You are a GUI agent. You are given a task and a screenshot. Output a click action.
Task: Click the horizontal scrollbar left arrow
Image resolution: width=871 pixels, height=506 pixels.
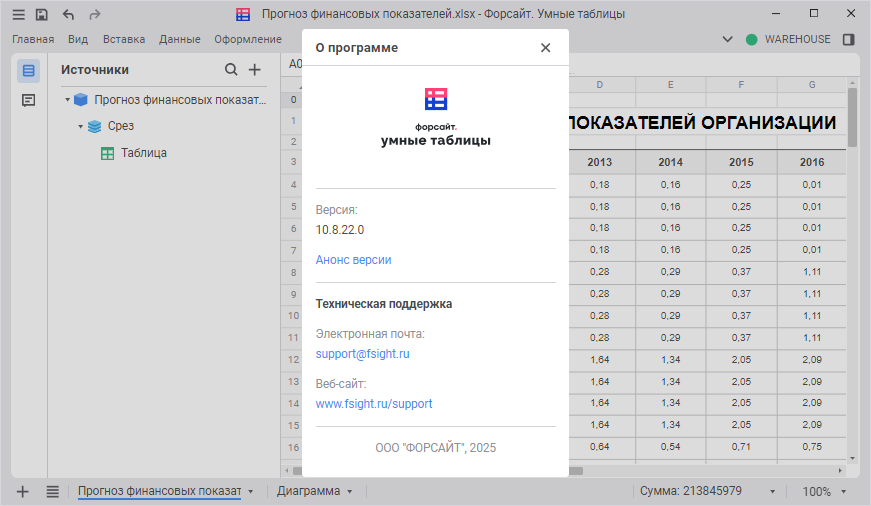pos(287,470)
